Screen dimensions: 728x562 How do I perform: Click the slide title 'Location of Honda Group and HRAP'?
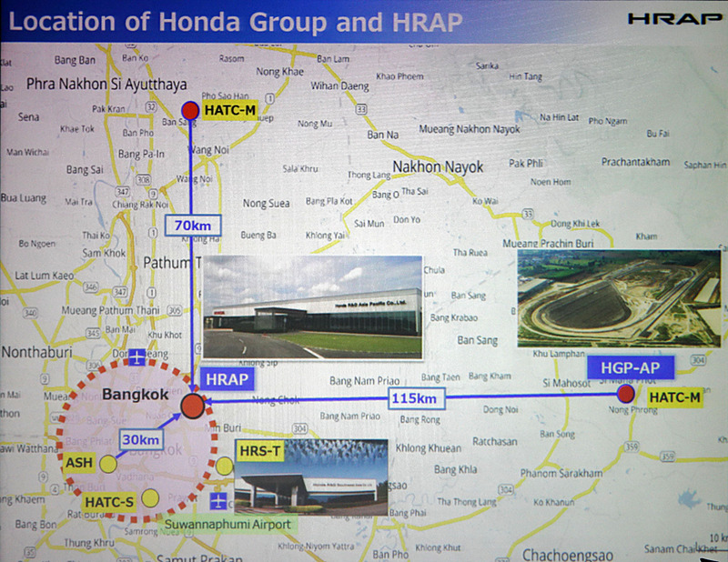[x=236, y=22]
